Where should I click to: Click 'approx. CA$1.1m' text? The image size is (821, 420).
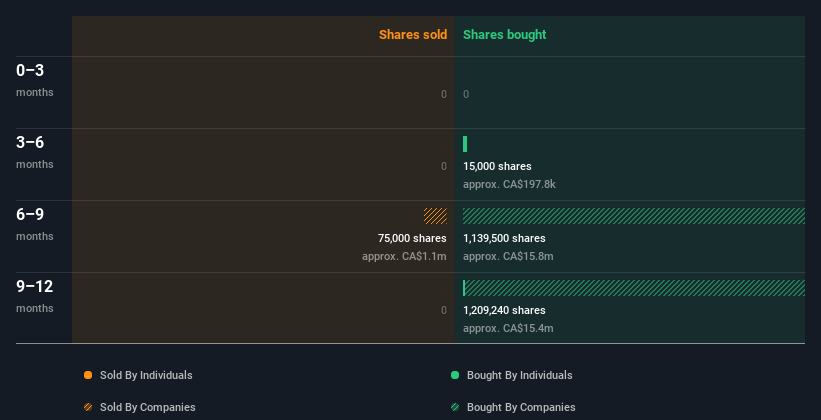404,257
